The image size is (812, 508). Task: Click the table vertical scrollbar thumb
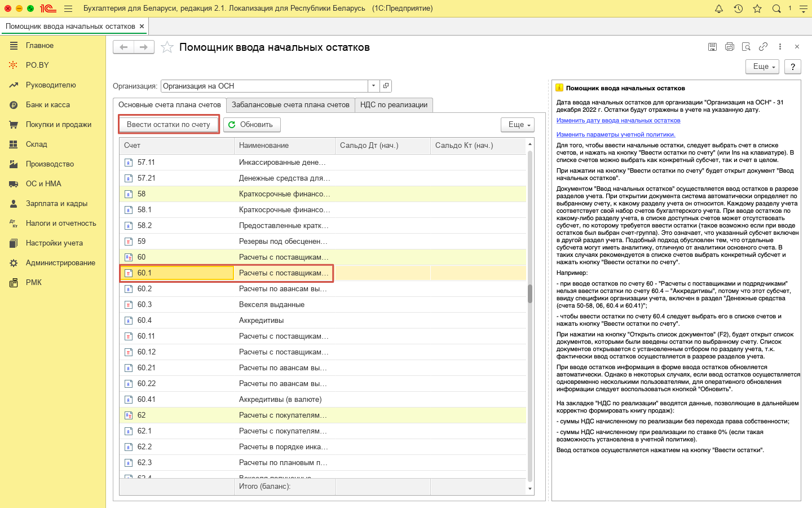(x=530, y=294)
